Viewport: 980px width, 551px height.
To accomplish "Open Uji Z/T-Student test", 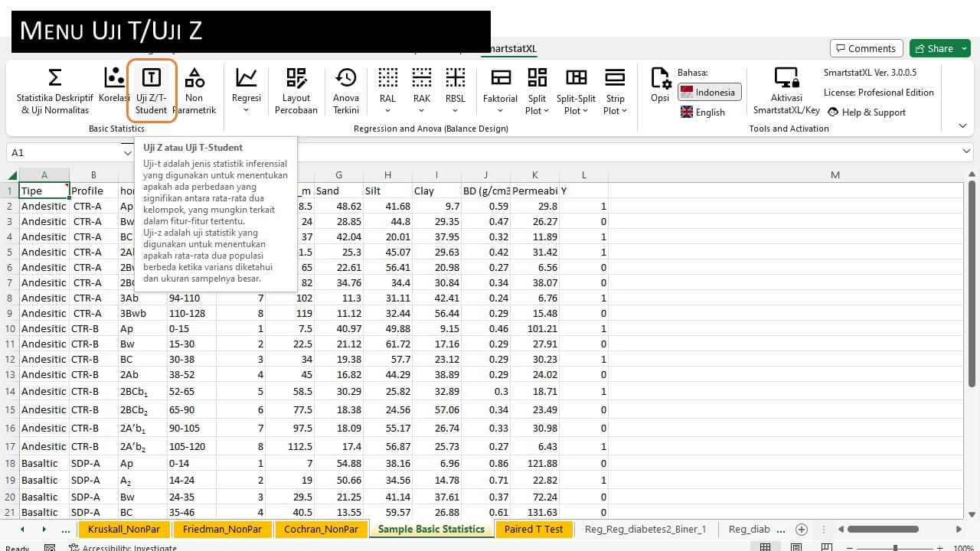I will click(x=152, y=91).
